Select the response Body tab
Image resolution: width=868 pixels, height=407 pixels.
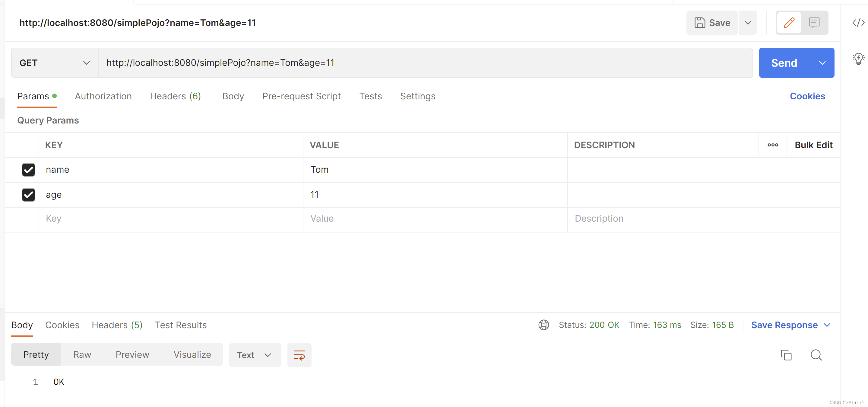[22, 325]
